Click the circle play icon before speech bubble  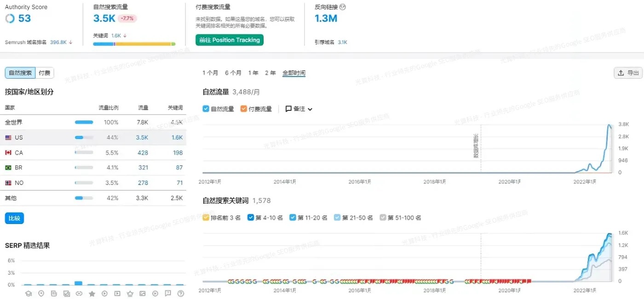pyautogui.click(x=155, y=293)
